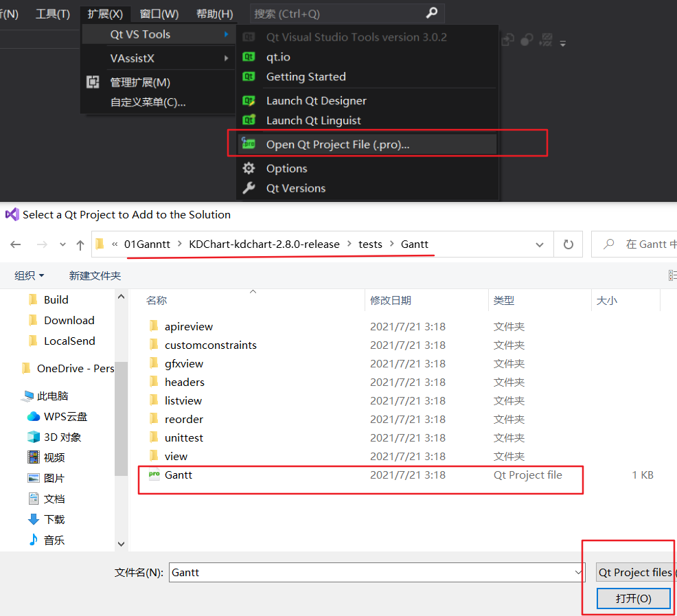Click the 下载 download arrow icon

click(x=33, y=518)
